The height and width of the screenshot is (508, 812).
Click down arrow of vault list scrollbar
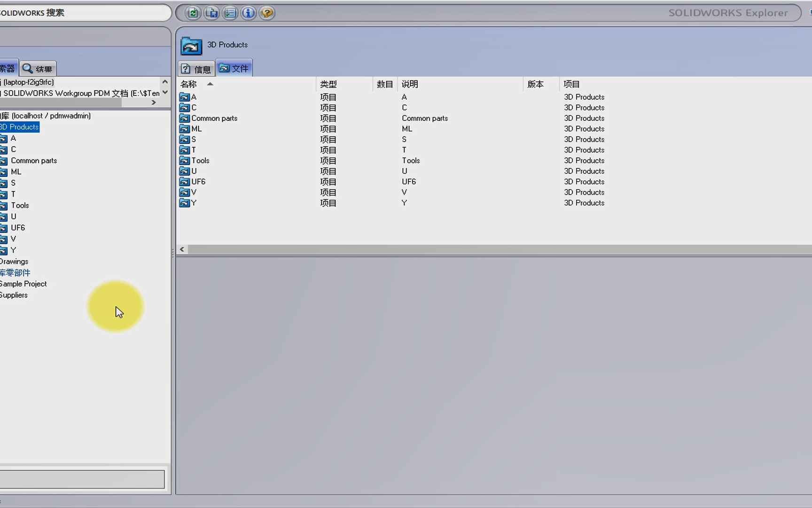pos(165,92)
